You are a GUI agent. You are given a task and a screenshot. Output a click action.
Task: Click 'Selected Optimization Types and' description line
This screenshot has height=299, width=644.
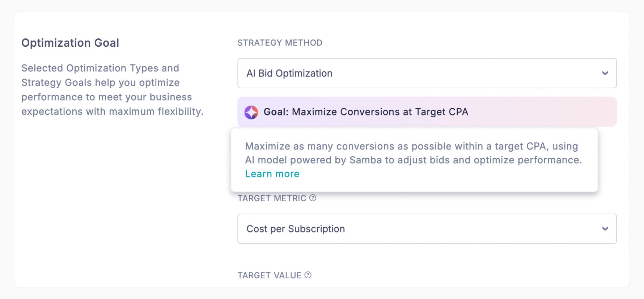100,68
